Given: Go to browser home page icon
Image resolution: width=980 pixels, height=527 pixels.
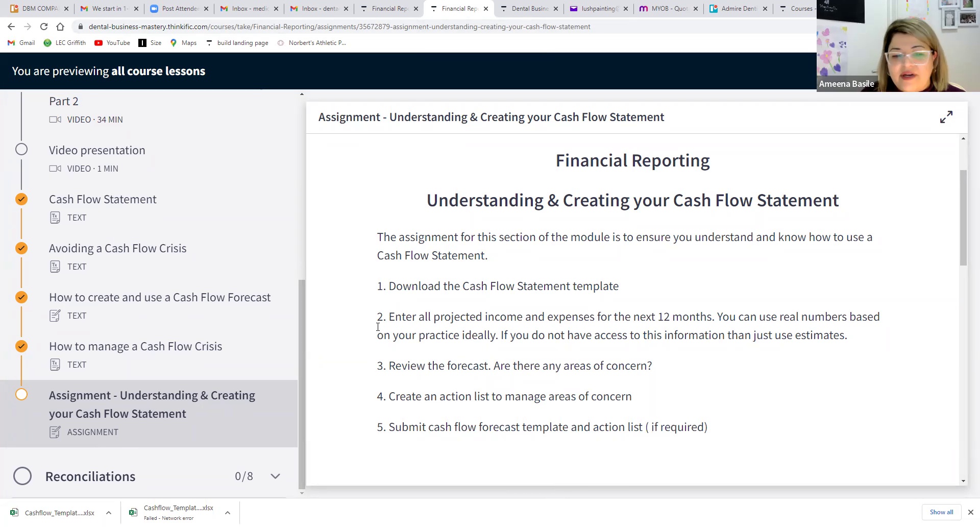Looking at the screenshot, I should click(60, 27).
